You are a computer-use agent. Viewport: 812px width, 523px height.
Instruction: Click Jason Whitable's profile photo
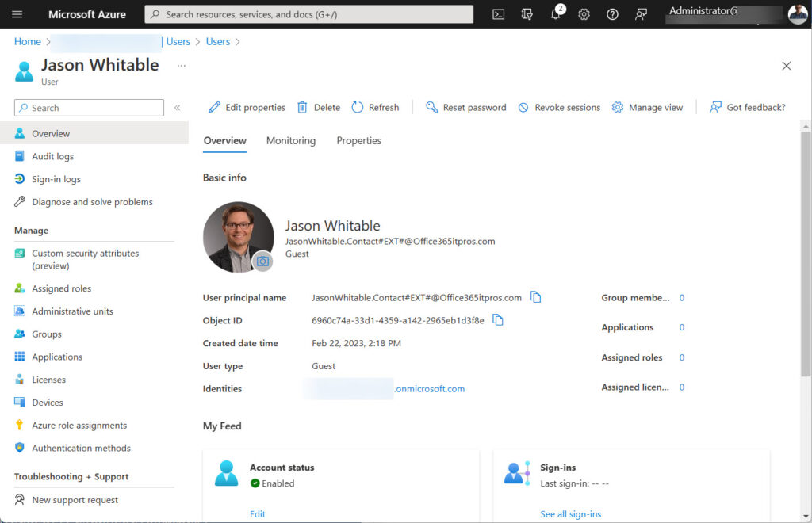pos(238,236)
